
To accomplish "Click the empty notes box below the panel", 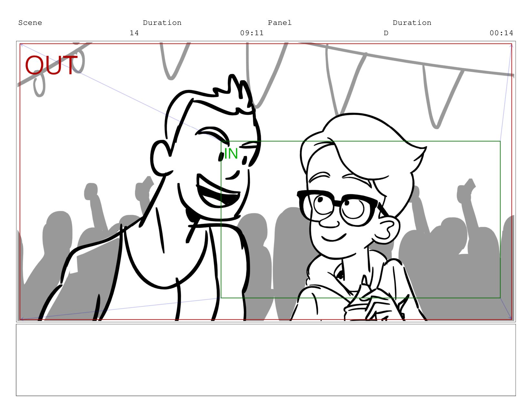I will click(x=266, y=360).
